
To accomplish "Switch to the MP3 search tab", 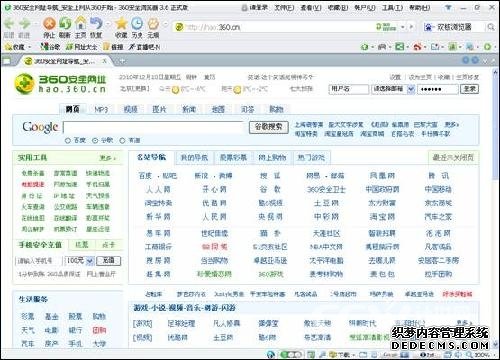I will tap(101, 109).
